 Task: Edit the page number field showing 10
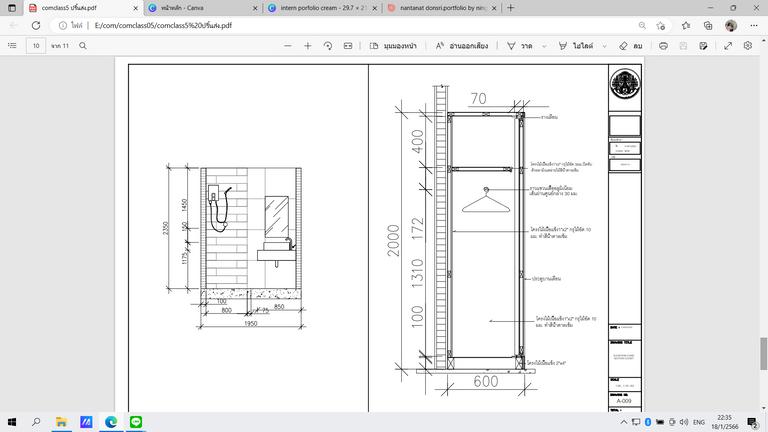(x=36, y=46)
